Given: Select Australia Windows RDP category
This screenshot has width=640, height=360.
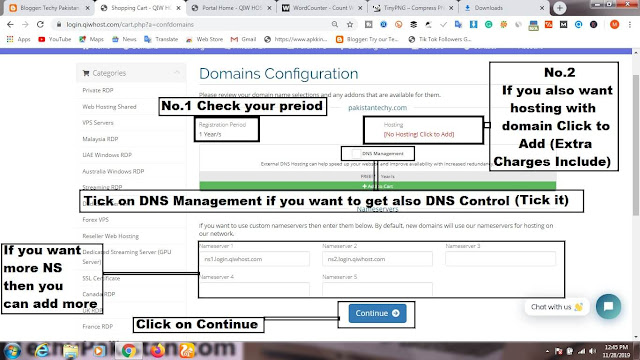Looking at the screenshot, I should (113, 171).
